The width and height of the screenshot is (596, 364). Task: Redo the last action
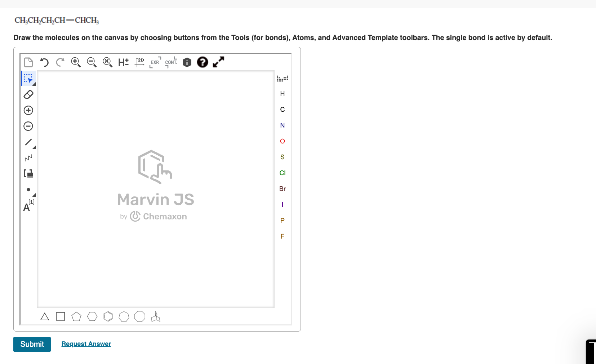click(x=60, y=62)
